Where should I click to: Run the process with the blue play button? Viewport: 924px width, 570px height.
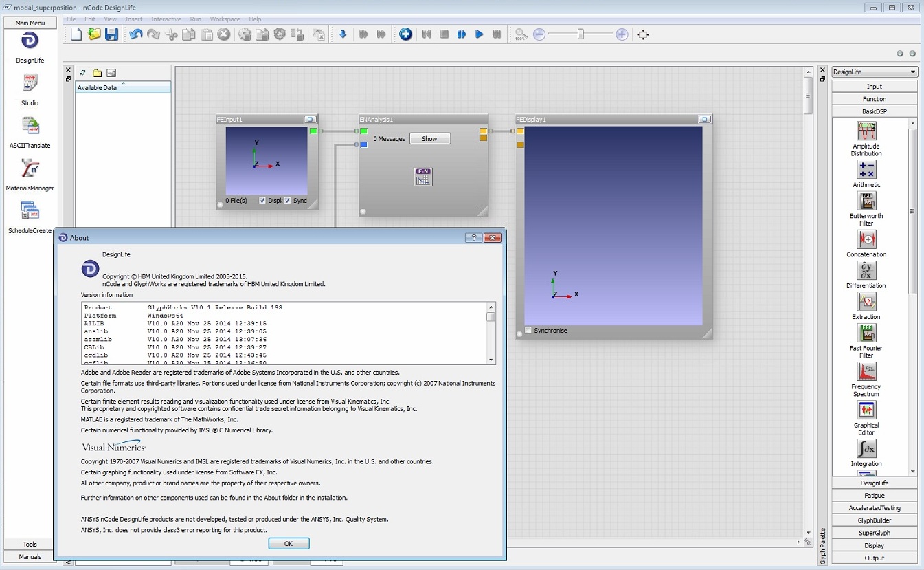[x=480, y=34]
